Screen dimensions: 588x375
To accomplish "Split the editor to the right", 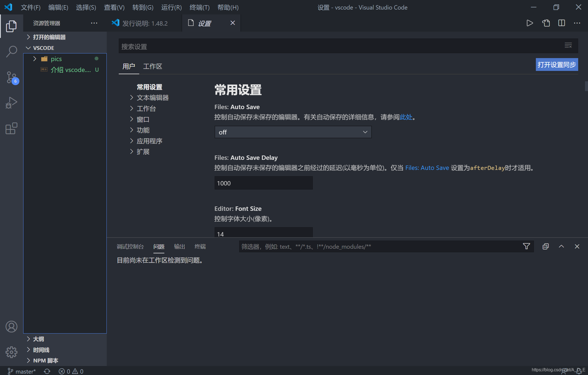I will pyautogui.click(x=562, y=23).
